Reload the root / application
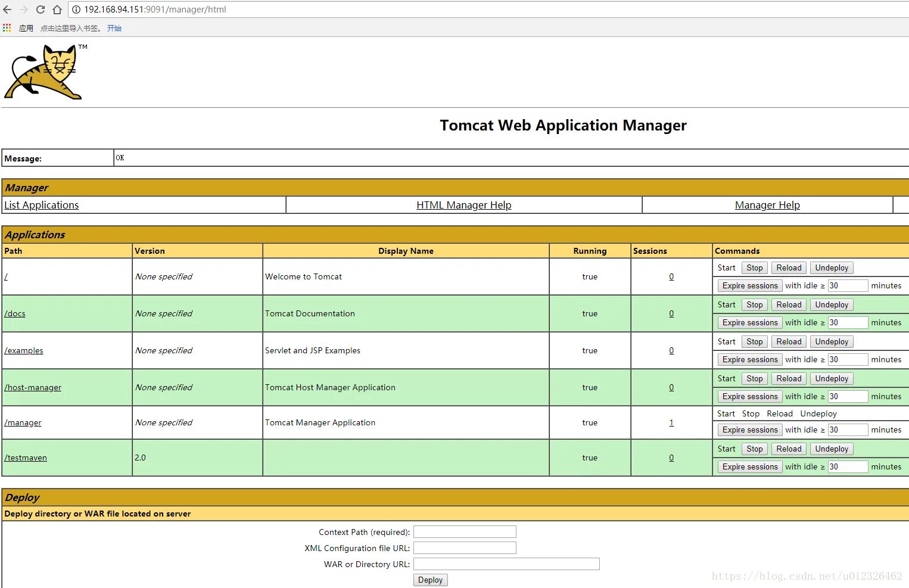 789,268
